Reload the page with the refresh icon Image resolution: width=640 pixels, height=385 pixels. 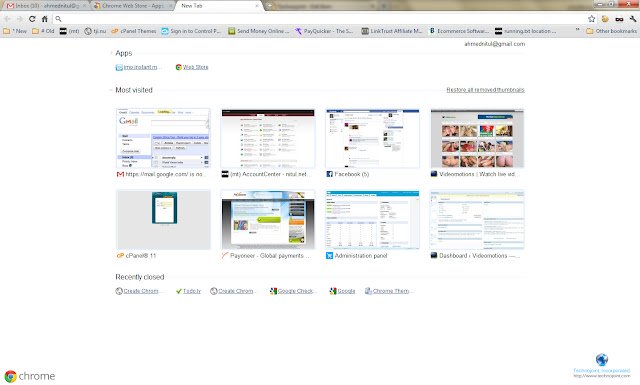coord(32,19)
